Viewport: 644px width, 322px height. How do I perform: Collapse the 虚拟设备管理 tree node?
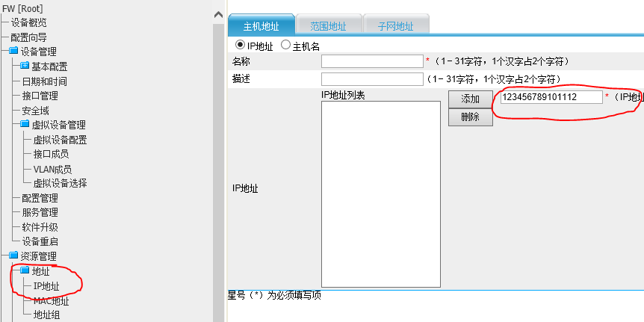(58, 125)
